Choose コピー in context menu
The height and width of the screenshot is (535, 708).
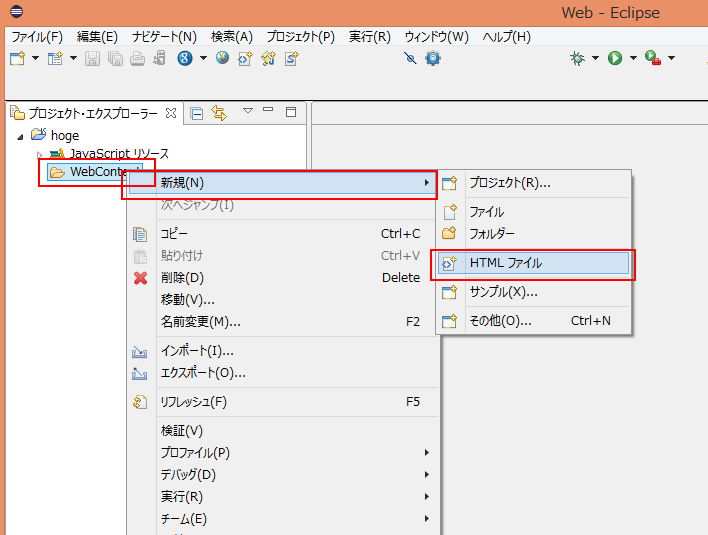pyautogui.click(x=282, y=233)
